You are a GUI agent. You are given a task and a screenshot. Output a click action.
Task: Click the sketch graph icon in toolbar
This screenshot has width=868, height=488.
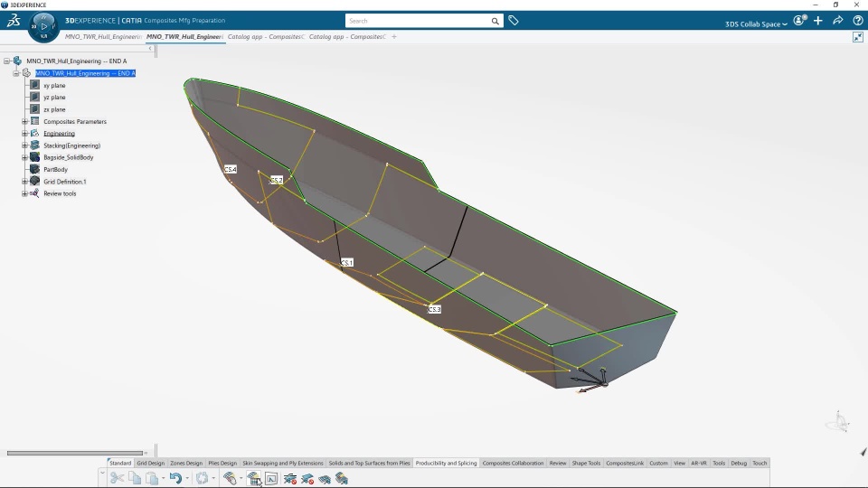tap(271, 478)
